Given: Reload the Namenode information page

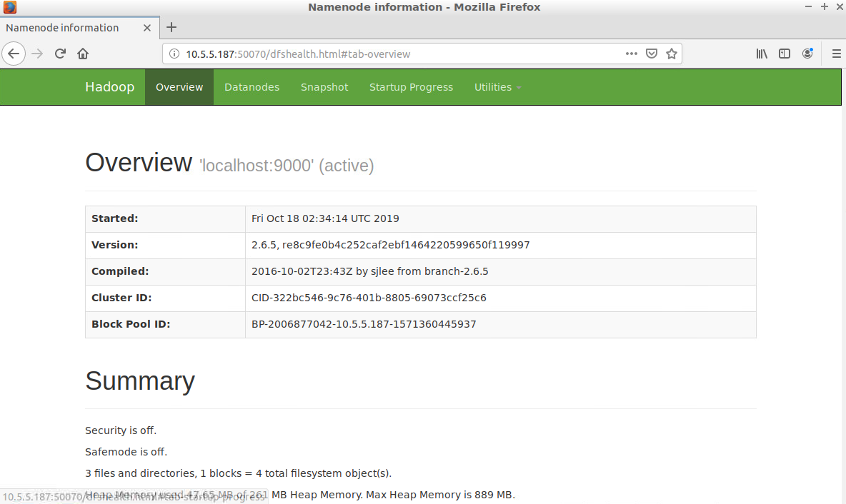Looking at the screenshot, I should pyautogui.click(x=60, y=54).
